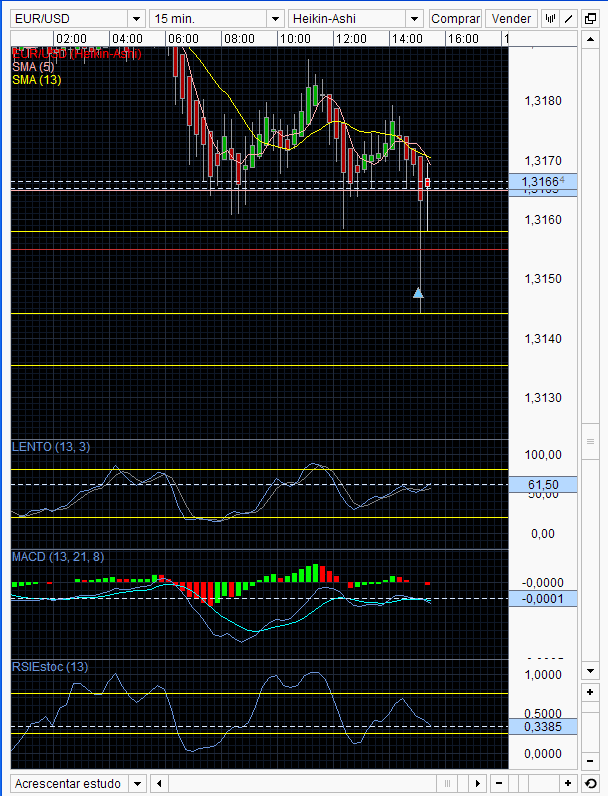Select the SMA (5) indicator label
Image resolution: width=608 pixels, height=796 pixels.
(33, 67)
